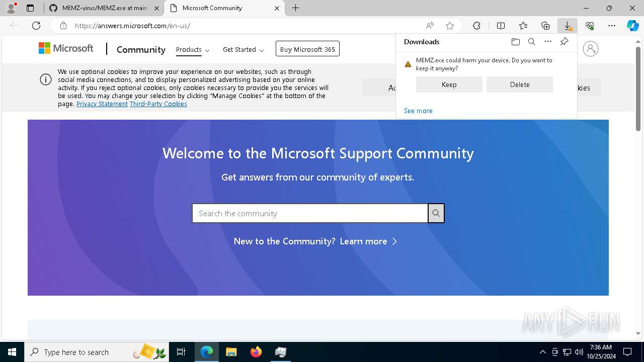This screenshot has width=644, height=362.
Task: Click See more in Downloads panel
Action: (x=418, y=111)
